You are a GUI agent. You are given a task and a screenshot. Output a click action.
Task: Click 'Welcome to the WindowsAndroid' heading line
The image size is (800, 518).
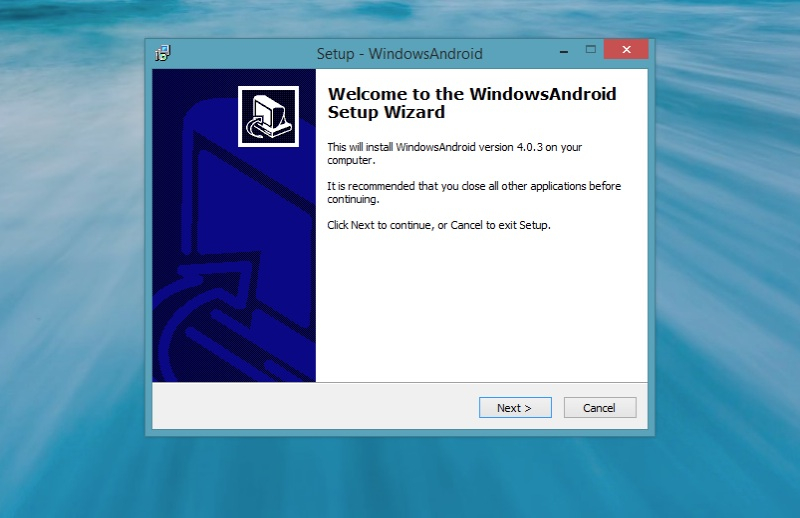pyautogui.click(x=472, y=94)
